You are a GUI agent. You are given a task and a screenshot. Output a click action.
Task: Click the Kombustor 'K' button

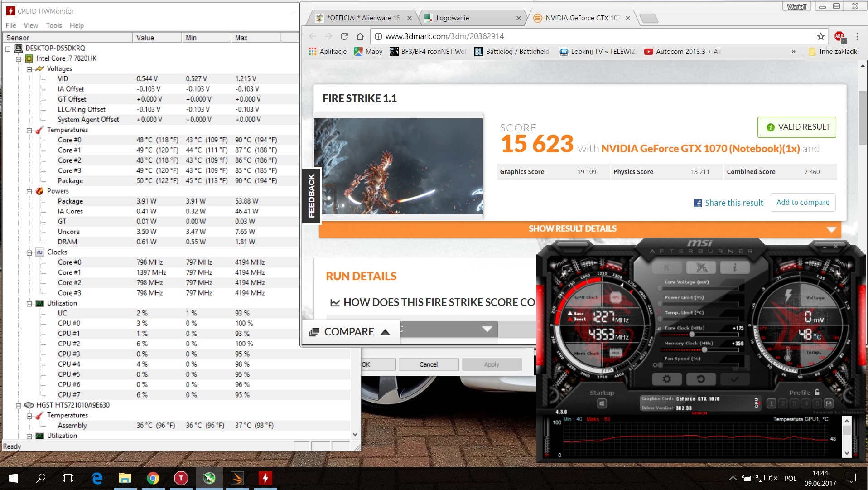667,268
